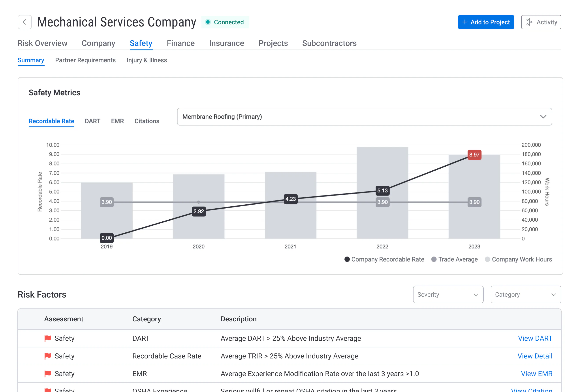579x392 pixels.
Task: Click the Connected status badge
Action: 225,22
